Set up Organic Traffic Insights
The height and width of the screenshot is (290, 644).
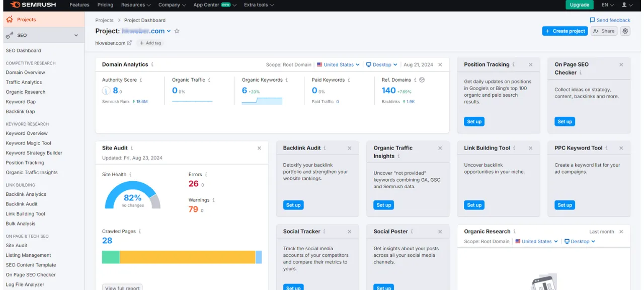[x=383, y=205]
